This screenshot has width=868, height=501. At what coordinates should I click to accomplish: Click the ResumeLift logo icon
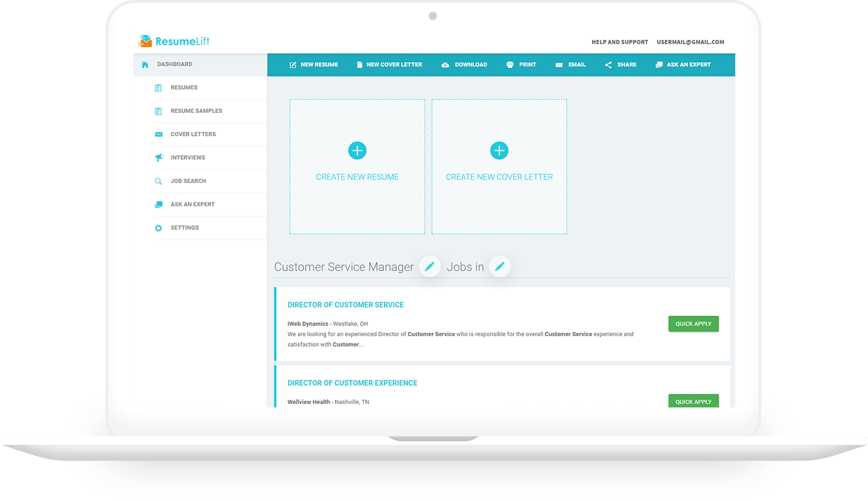(145, 41)
